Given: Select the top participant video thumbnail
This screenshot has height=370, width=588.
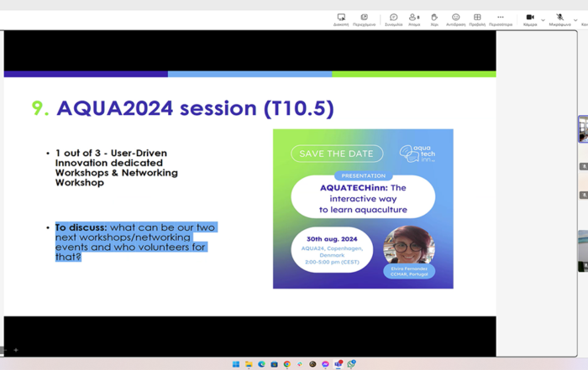Looking at the screenshot, I should coord(583,129).
